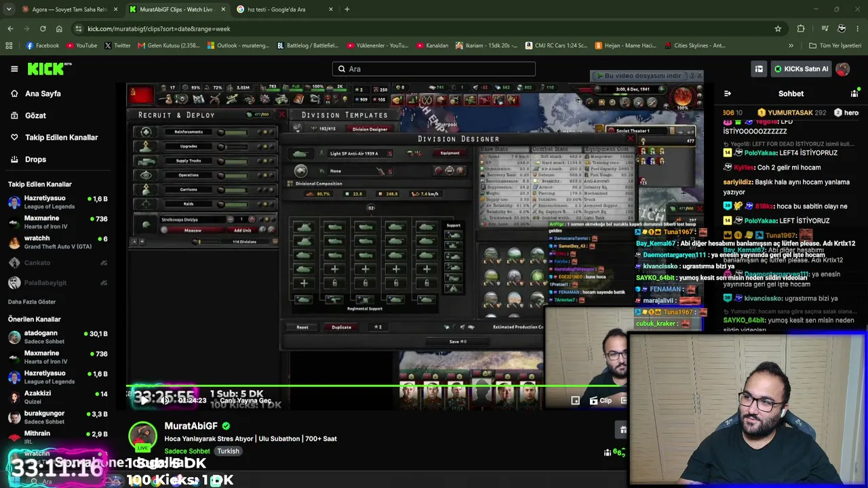Reload the page

[x=43, y=28]
